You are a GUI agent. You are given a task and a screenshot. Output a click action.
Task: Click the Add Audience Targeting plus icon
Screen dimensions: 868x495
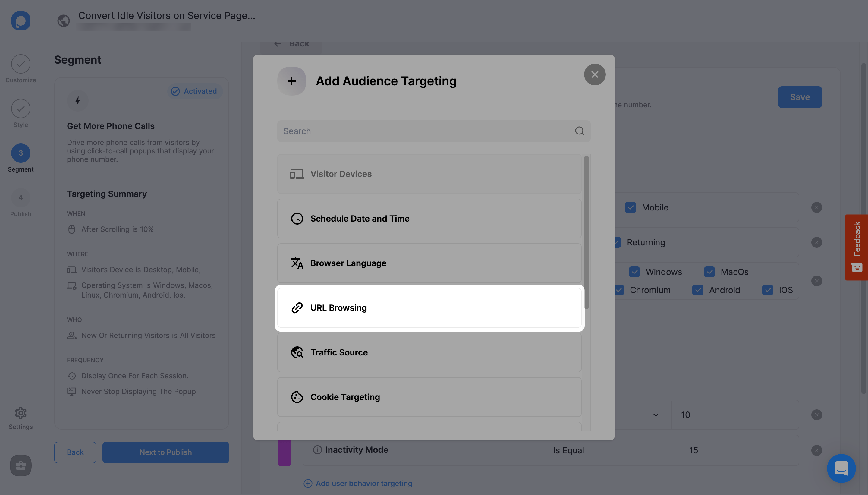(291, 80)
